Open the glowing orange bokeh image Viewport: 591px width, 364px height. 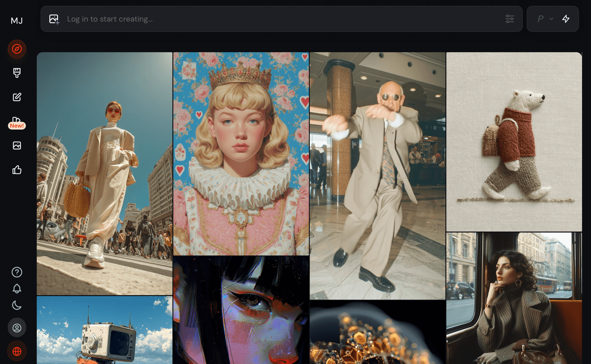click(377, 332)
